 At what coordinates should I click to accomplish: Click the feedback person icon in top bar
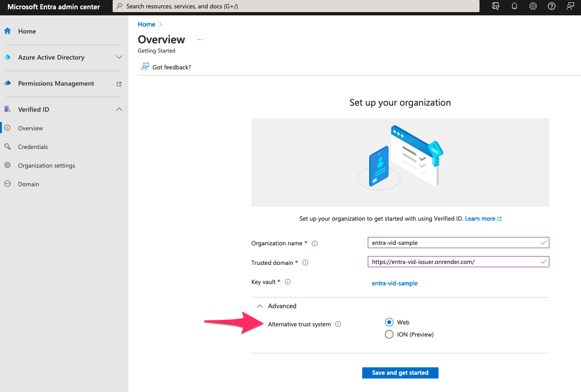[x=570, y=7]
